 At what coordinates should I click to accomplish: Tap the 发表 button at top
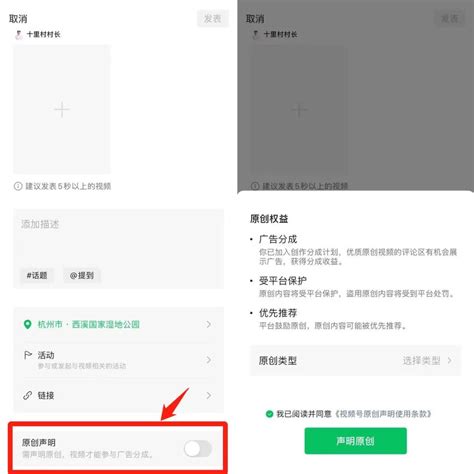point(213,19)
